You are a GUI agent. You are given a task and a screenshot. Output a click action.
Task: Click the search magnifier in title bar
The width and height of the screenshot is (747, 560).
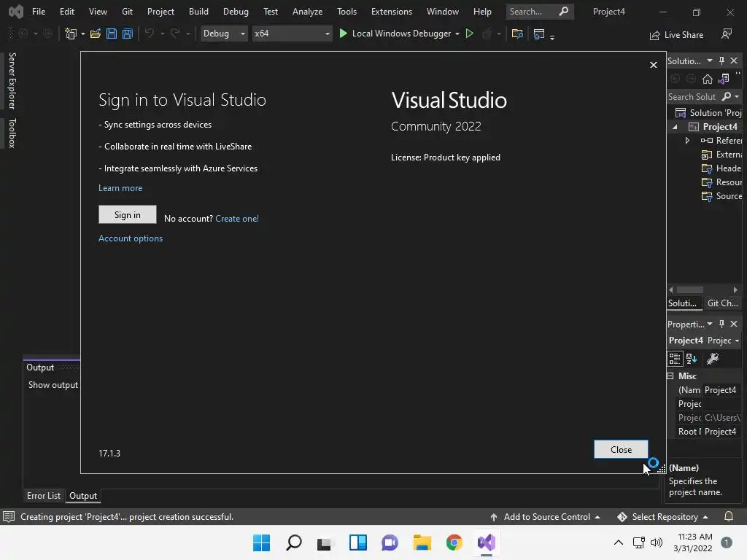pyautogui.click(x=564, y=12)
